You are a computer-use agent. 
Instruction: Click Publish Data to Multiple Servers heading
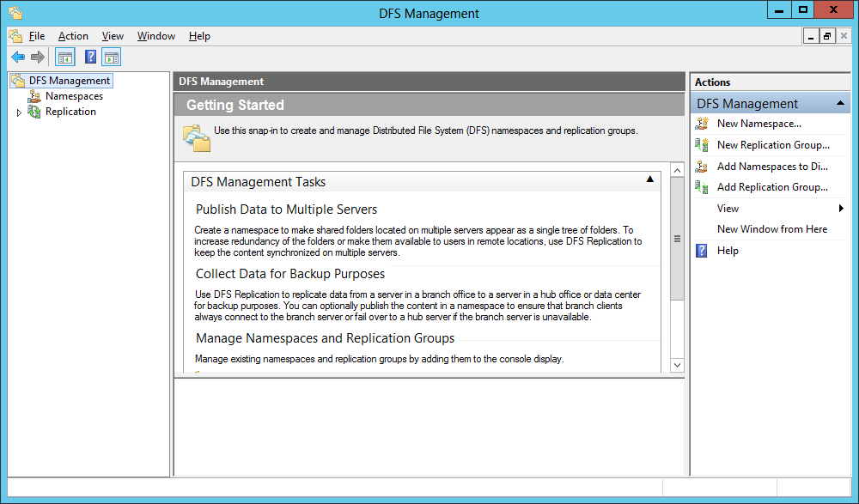[x=287, y=209]
